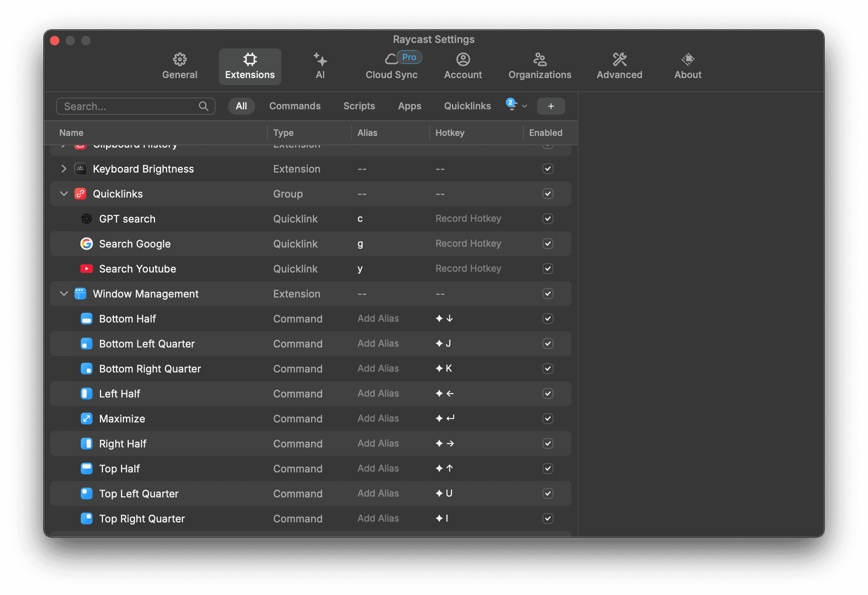Click the Top Half icon
Image resolution: width=868 pixels, height=595 pixels.
click(87, 469)
